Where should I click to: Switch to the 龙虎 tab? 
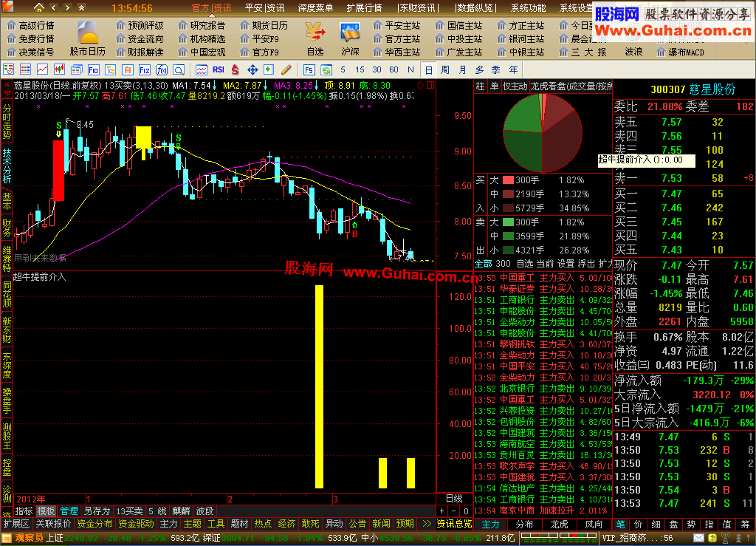(x=560, y=525)
